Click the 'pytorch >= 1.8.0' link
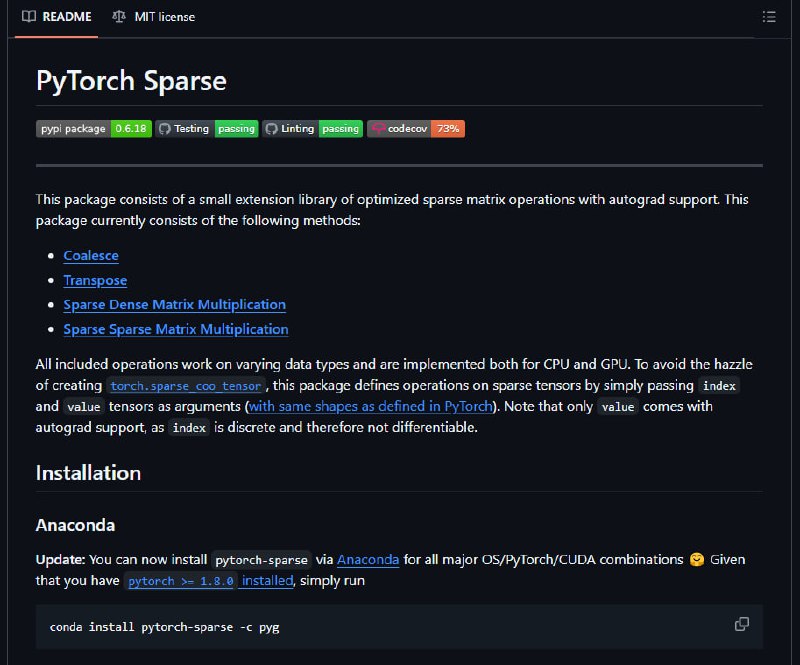The width and height of the screenshot is (800, 665). (181, 581)
